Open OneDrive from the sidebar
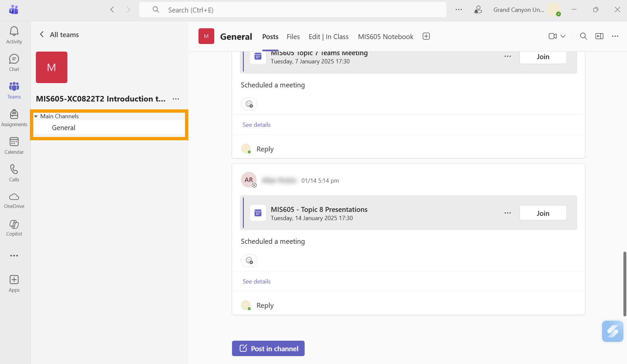This screenshot has width=627, height=364. pyautogui.click(x=14, y=200)
